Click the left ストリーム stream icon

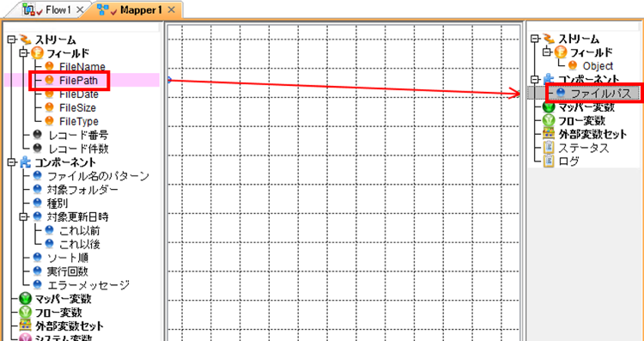coord(26,40)
